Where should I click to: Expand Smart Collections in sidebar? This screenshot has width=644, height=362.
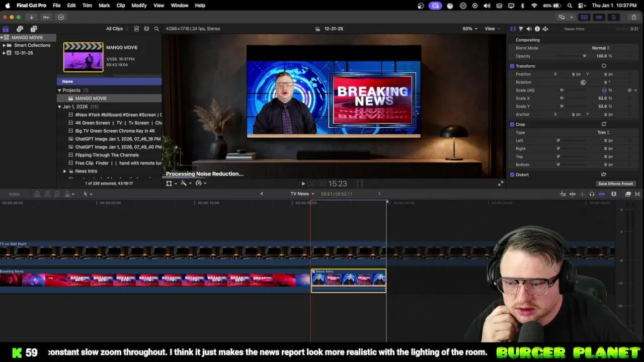(4, 45)
